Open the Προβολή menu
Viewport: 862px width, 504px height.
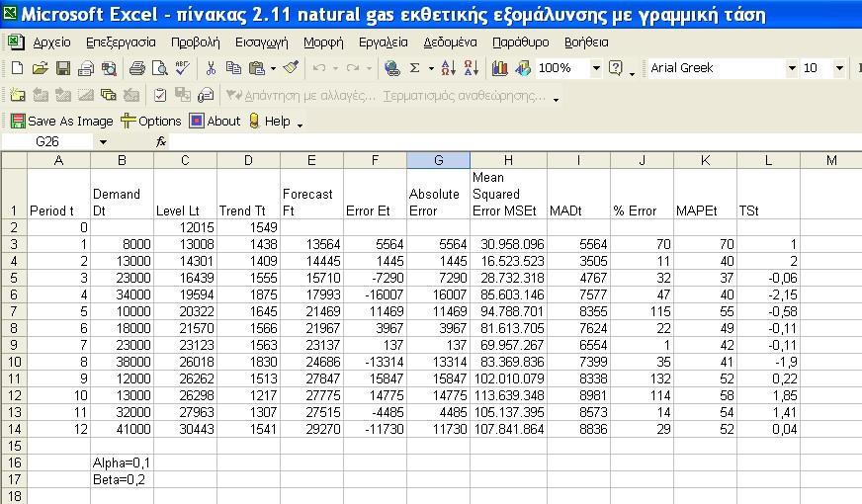click(x=195, y=42)
